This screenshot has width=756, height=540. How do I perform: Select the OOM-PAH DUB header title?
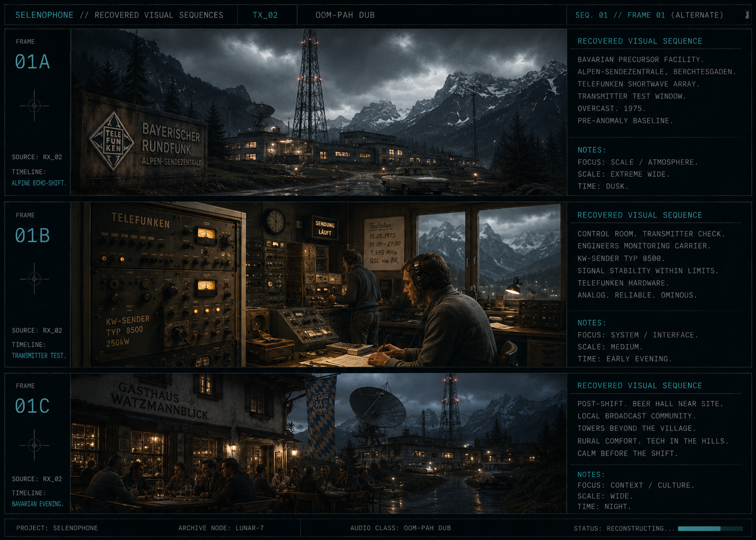point(345,15)
